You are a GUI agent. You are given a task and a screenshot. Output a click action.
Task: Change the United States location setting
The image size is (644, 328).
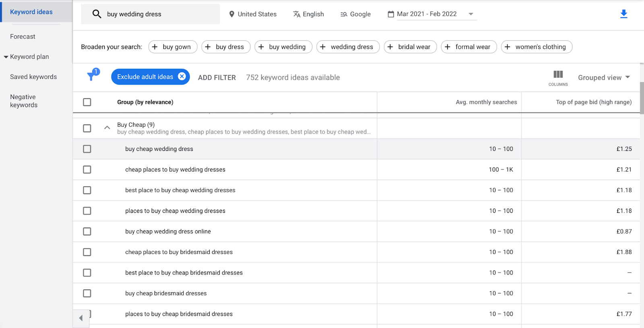253,14
